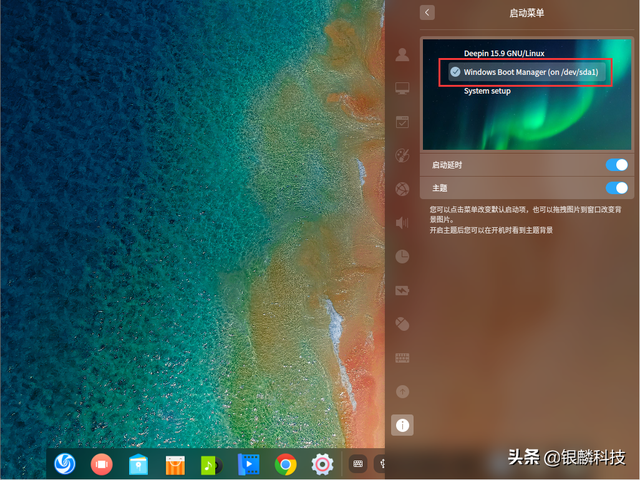
Task: Toggle the 启动延时 switch
Action: click(x=616, y=165)
